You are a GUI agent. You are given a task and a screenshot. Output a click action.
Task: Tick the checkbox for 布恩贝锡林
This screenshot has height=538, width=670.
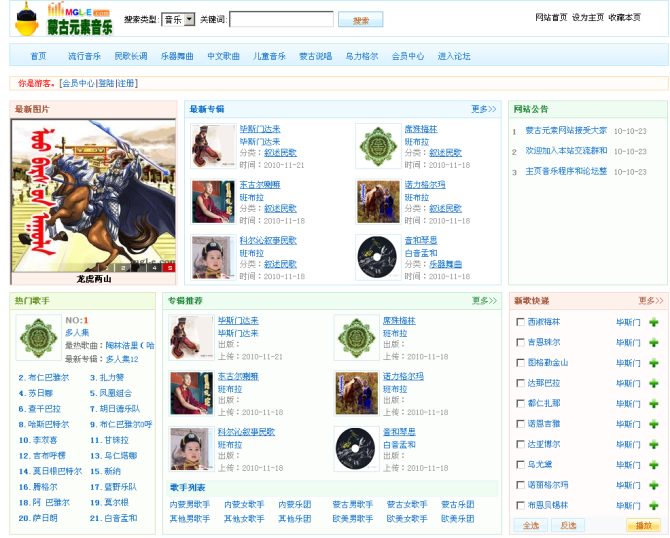(x=520, y=506)
